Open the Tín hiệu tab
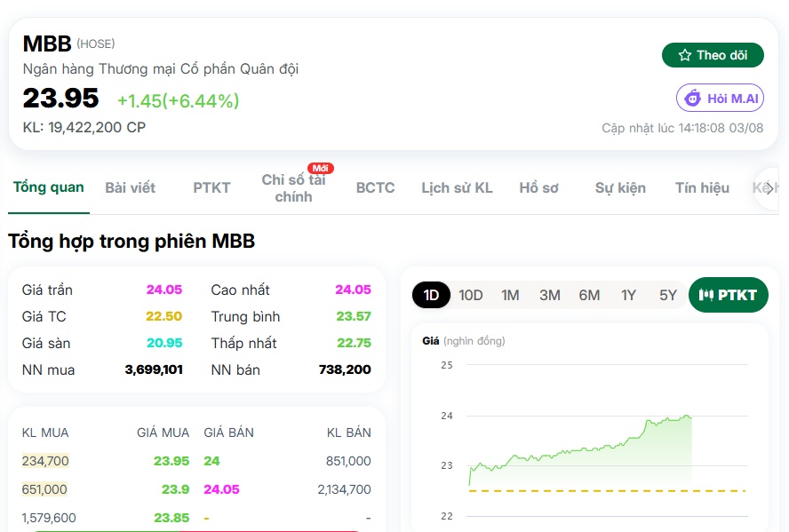 pos(703,187)
